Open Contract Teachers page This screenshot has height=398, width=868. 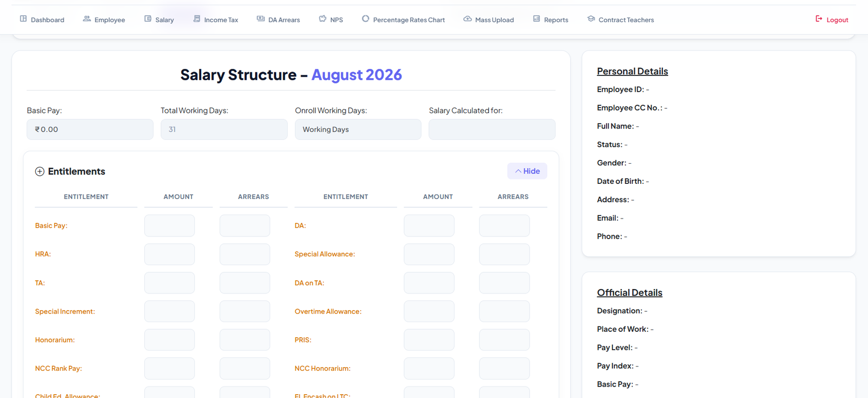coord(621,20)
